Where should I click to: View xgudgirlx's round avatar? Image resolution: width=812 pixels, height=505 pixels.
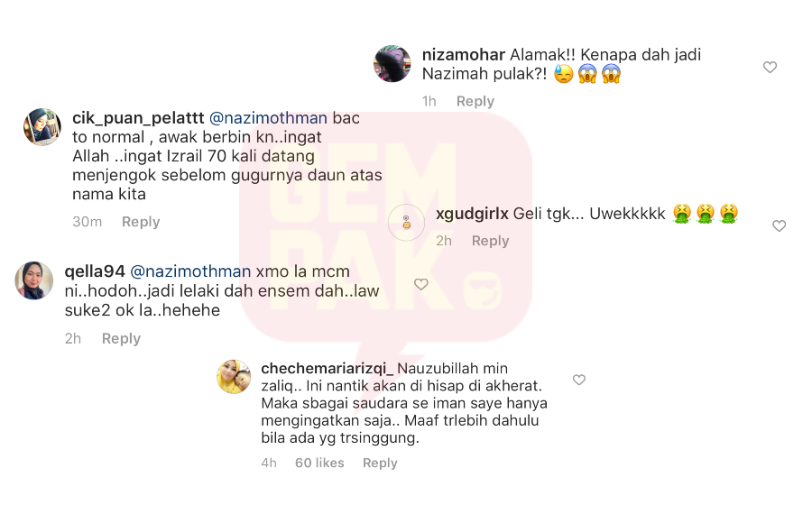click(x=407, y=223)
